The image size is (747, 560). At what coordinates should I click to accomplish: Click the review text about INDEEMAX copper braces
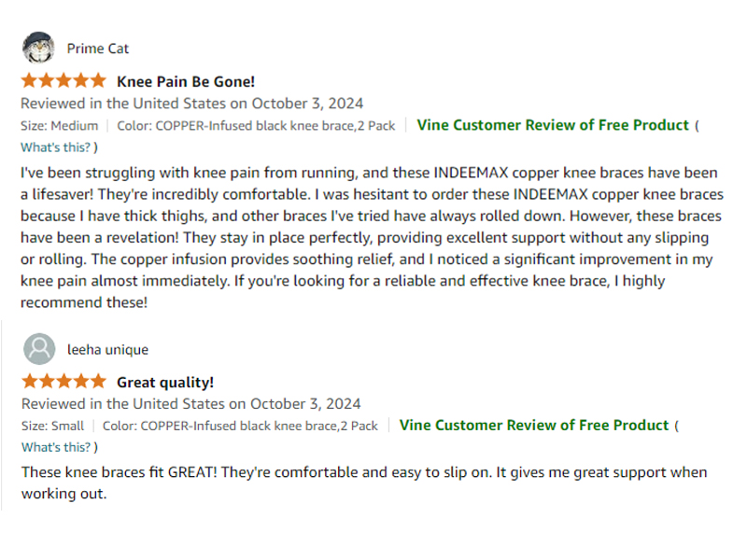coord(369,238)
